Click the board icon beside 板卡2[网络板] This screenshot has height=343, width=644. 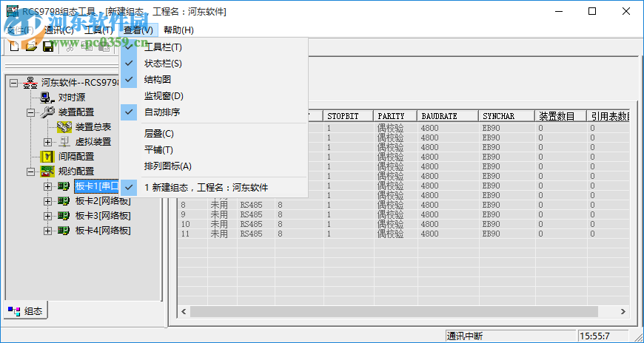pos(64,201)
